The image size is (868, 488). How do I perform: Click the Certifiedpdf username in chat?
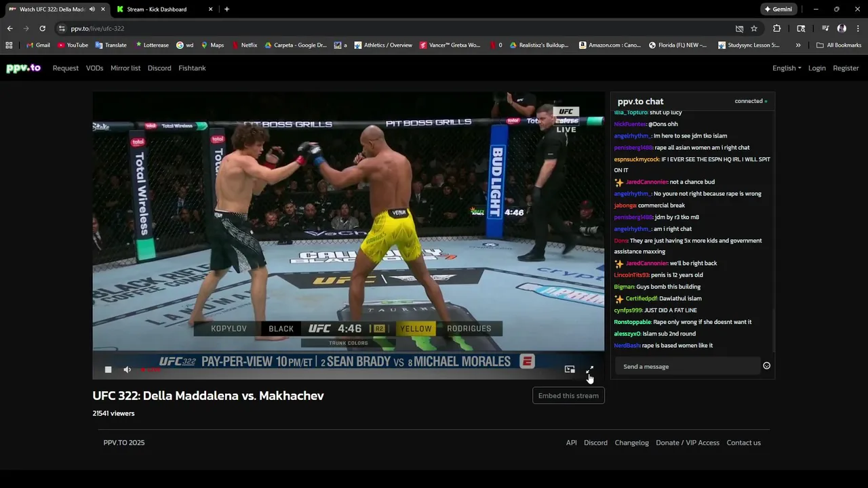point(641,298)
